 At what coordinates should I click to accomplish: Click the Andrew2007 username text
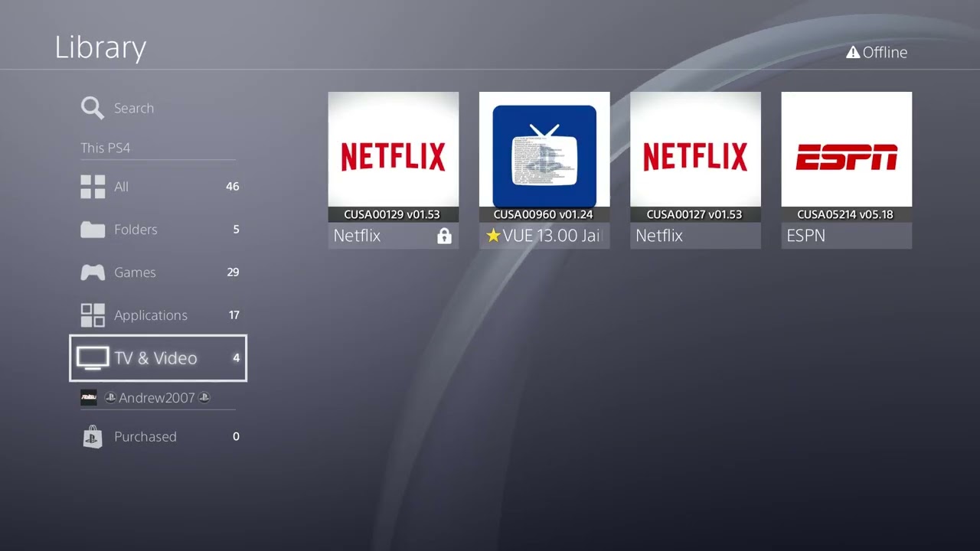[x=157, y=398]
